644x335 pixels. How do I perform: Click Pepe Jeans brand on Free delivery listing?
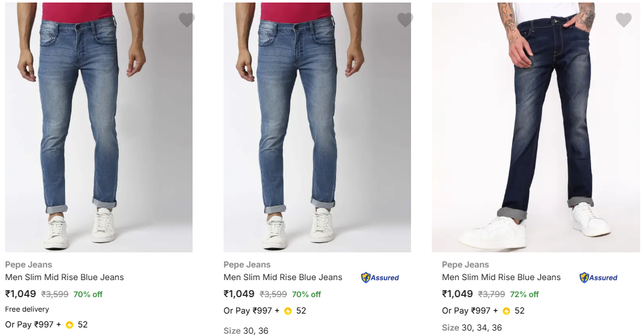pos(28,264)
